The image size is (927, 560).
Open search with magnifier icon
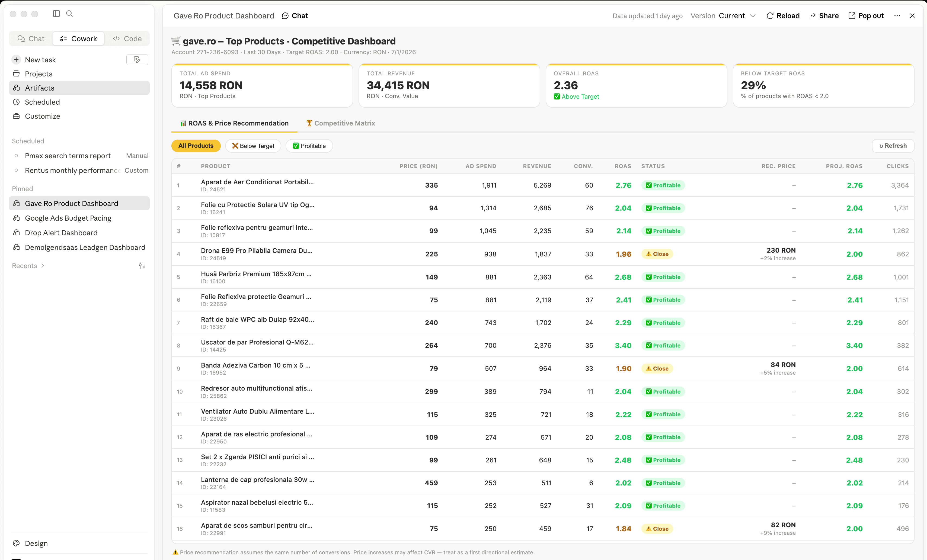point(69,14)
